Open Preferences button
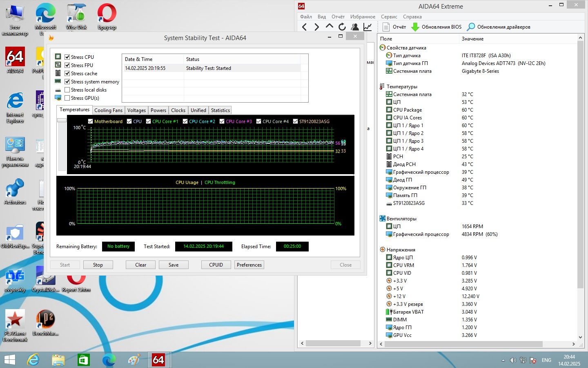The image size is (588, 368). point(249,265)
